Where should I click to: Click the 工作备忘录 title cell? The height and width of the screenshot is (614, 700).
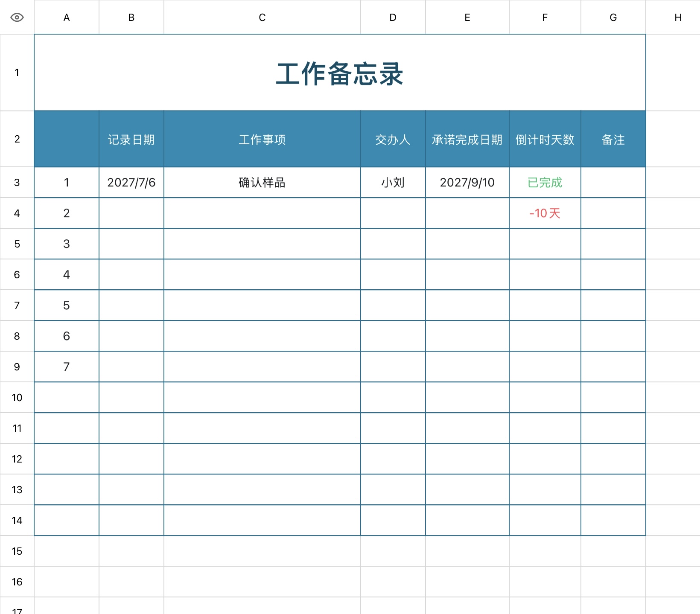point(340,73)
